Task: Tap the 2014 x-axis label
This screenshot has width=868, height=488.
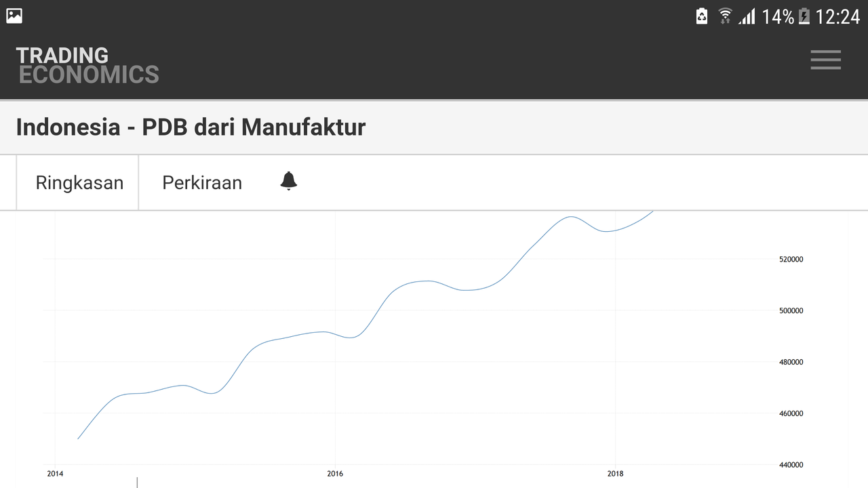Action: [x=55, y=474]
